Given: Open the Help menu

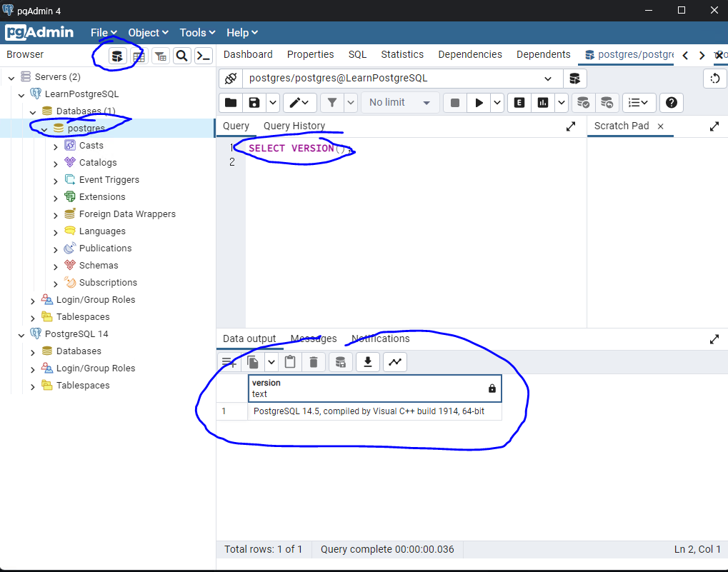Looking at the screenshot, I should pyautogui.click(x=242, y=32).
